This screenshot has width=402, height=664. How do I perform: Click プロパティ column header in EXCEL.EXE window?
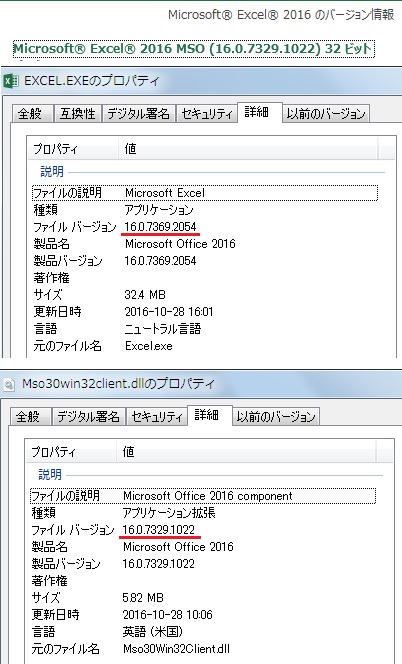pos(73,149)
